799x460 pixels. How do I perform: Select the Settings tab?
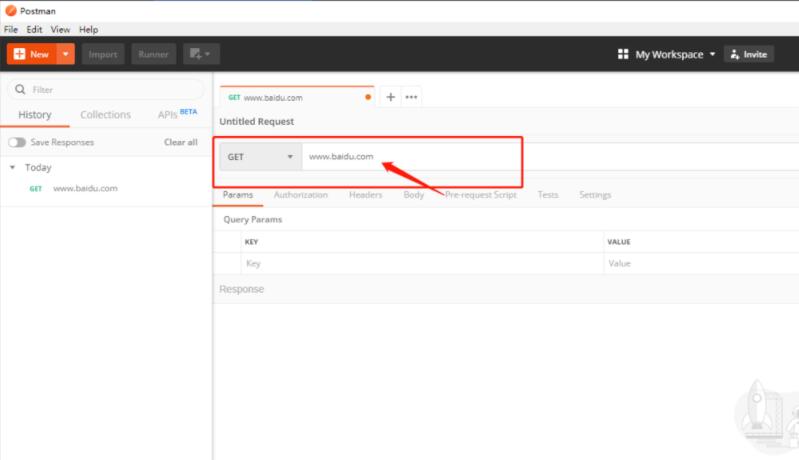[595, 195]
